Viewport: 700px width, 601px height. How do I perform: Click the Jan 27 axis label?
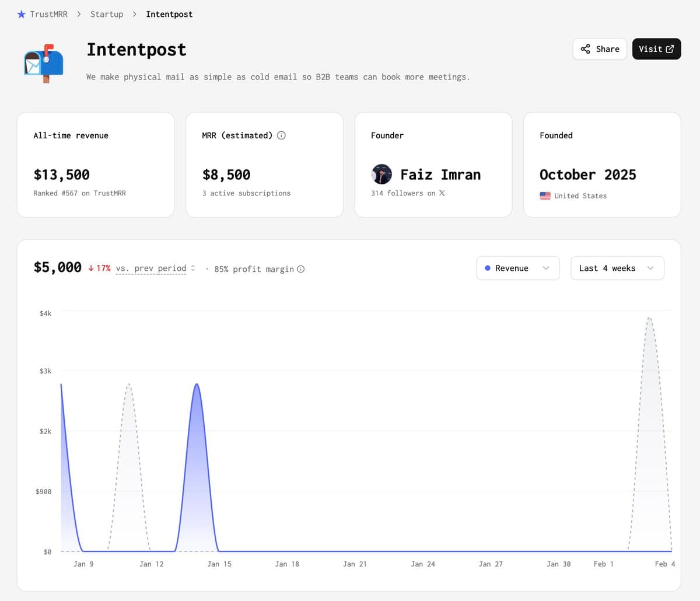click(x=491, y=564)
